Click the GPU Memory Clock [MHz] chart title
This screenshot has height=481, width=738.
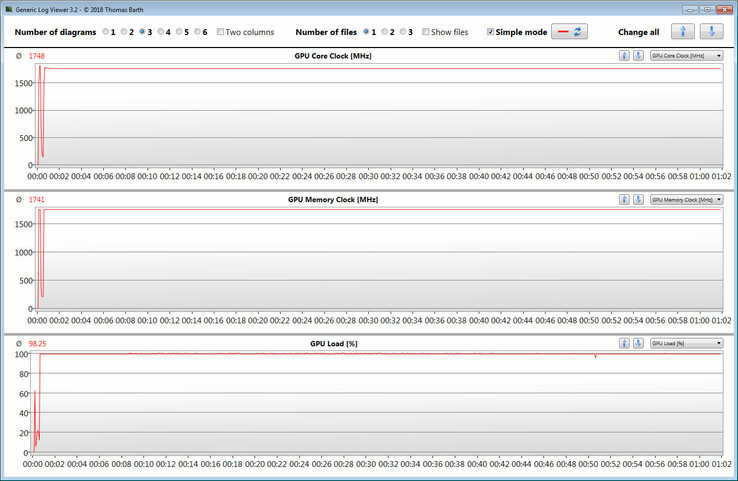click(333, 200)
